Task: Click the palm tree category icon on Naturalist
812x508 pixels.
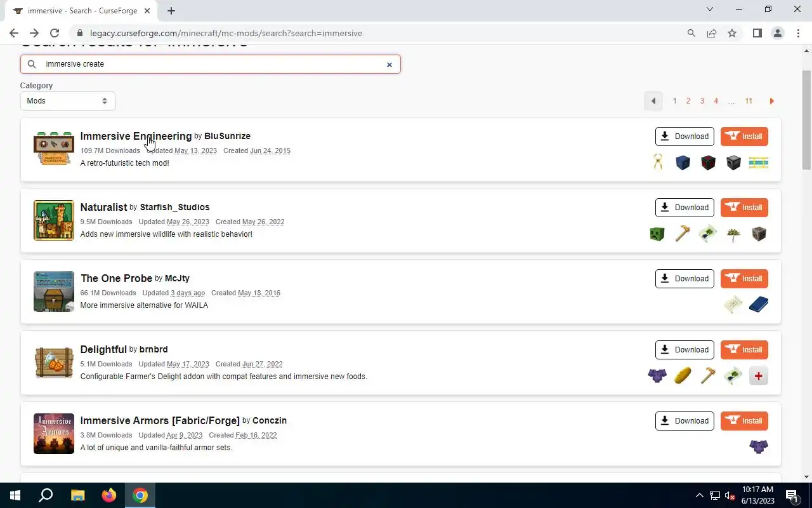Action: [733, 234]
